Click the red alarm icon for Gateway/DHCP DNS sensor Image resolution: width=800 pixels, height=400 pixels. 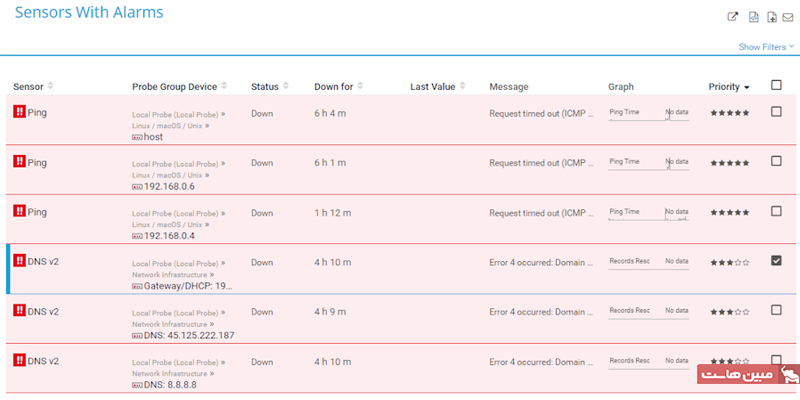pyautogui.click(x=19, y=262)
